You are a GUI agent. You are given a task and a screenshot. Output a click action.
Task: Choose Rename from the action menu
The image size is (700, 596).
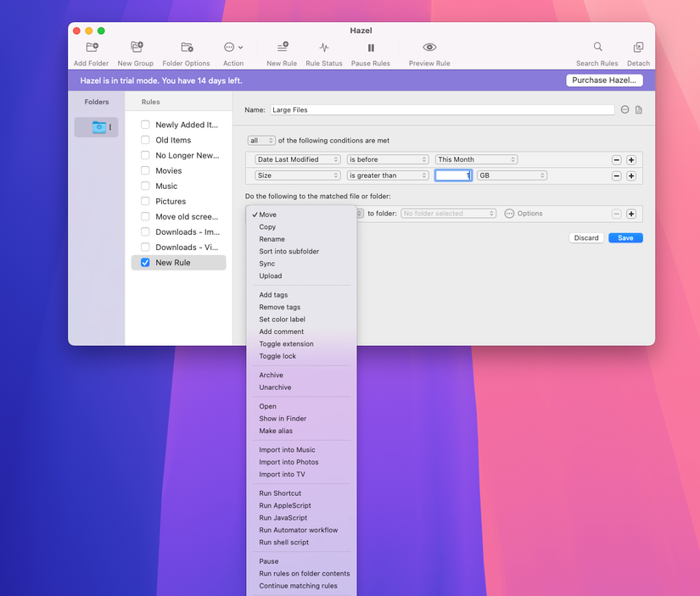(271, 239)
